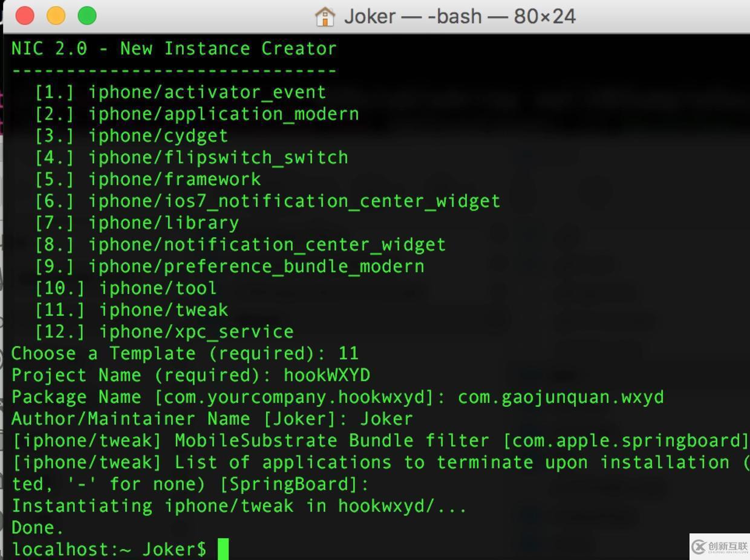This screenshot has width=750, height=560.
Task: Click the 'List of applications to terminate' line
Action: (x=380, y=462)
